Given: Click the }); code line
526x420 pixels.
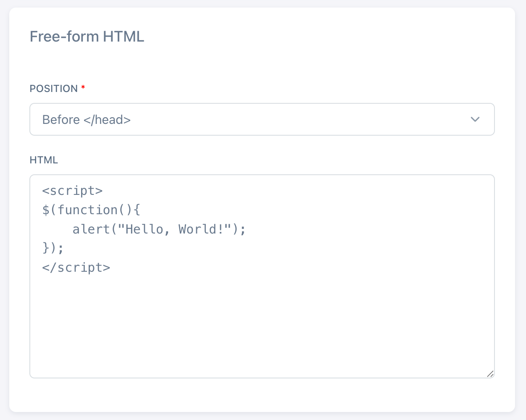Looking at the screenshot, I should (x=53, y=248).
